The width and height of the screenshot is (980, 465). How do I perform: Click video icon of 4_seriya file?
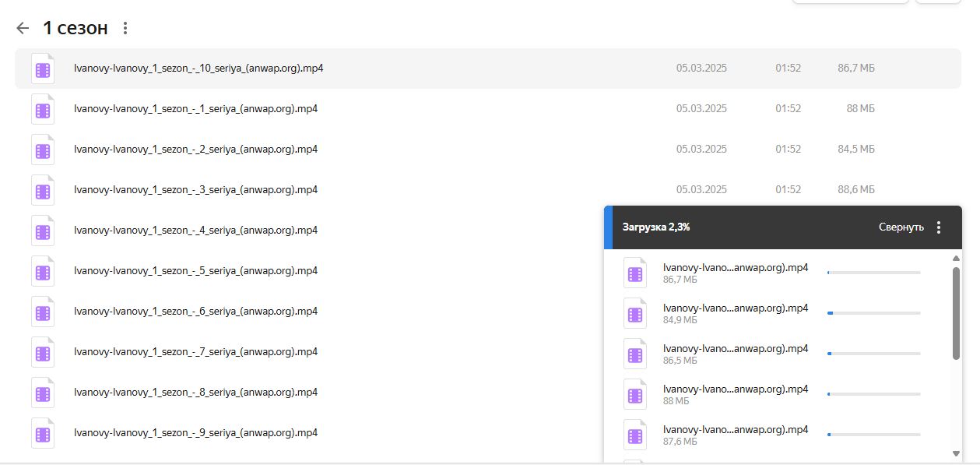[x=43, y=231]
